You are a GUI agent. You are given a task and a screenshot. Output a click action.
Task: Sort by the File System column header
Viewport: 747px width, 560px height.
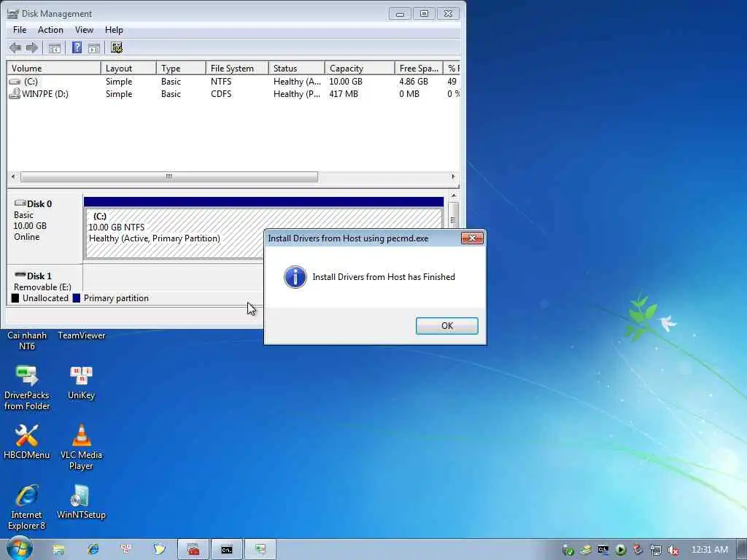237,68
